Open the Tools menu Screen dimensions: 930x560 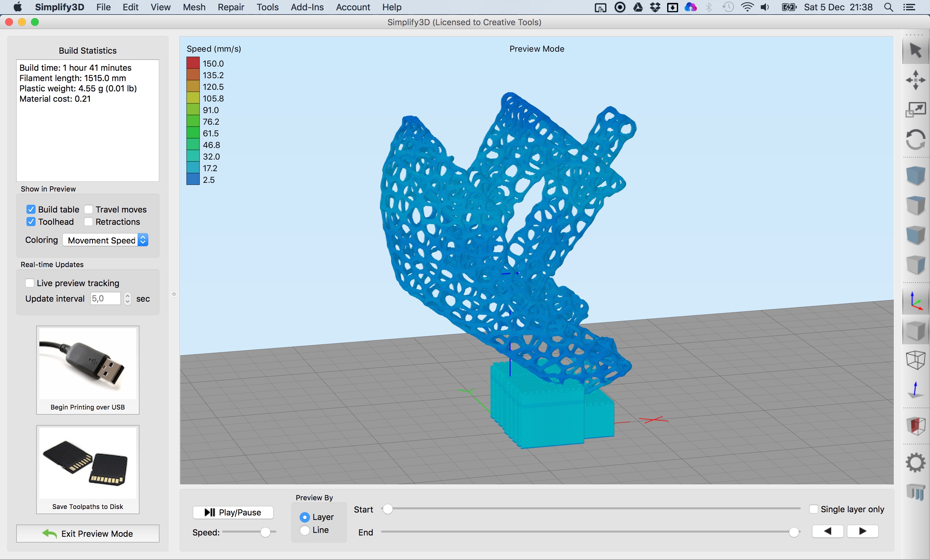(x=267, y=7)
